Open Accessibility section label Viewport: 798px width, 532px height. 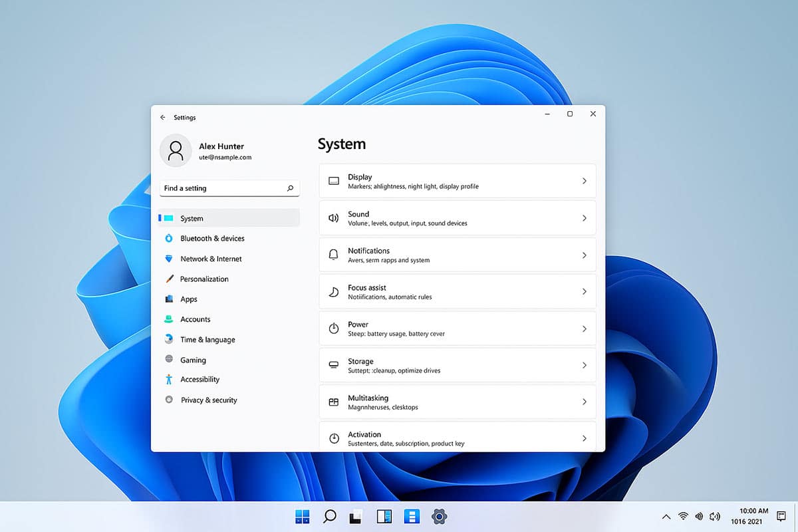coord(199,379)
